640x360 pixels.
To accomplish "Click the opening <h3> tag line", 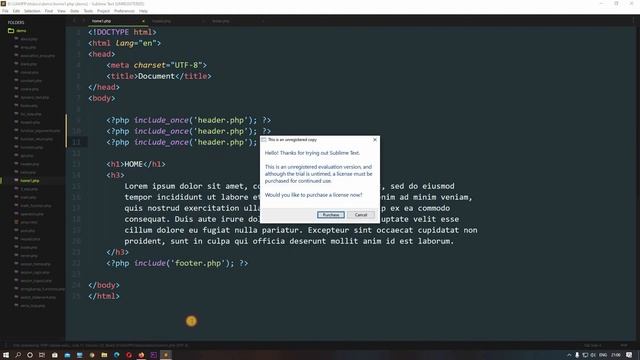I will (116, 175).
